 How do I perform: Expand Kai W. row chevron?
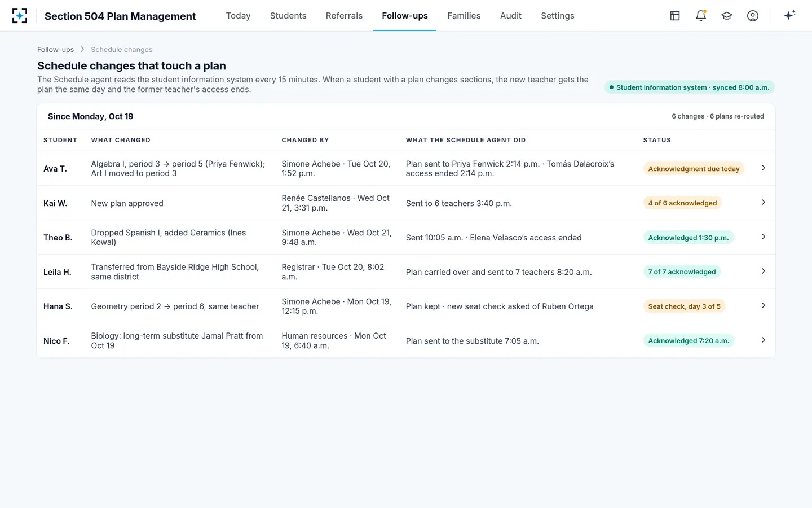[763, 202]
